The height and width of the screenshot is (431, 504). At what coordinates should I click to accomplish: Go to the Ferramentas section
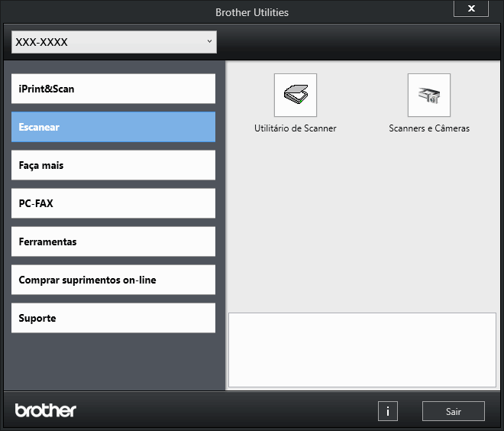[x=113, y=241]
